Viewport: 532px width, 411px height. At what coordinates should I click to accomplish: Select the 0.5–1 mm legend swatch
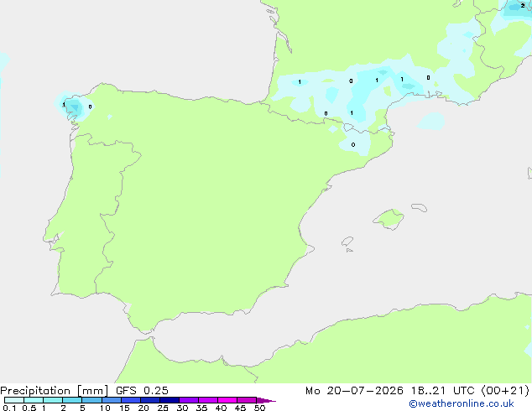coord(34,400)
